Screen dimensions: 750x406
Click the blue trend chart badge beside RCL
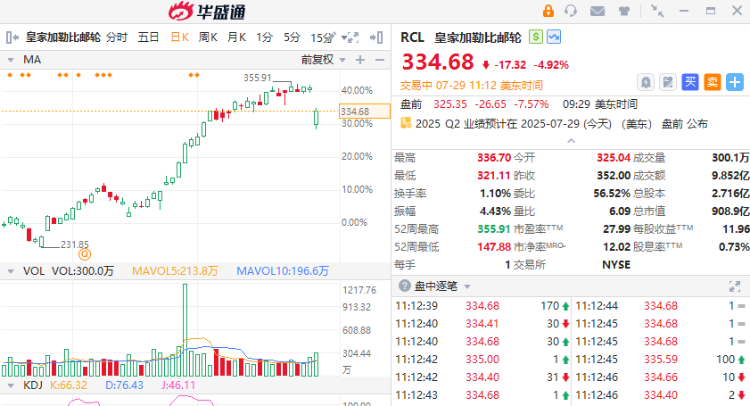click(554, 37)
